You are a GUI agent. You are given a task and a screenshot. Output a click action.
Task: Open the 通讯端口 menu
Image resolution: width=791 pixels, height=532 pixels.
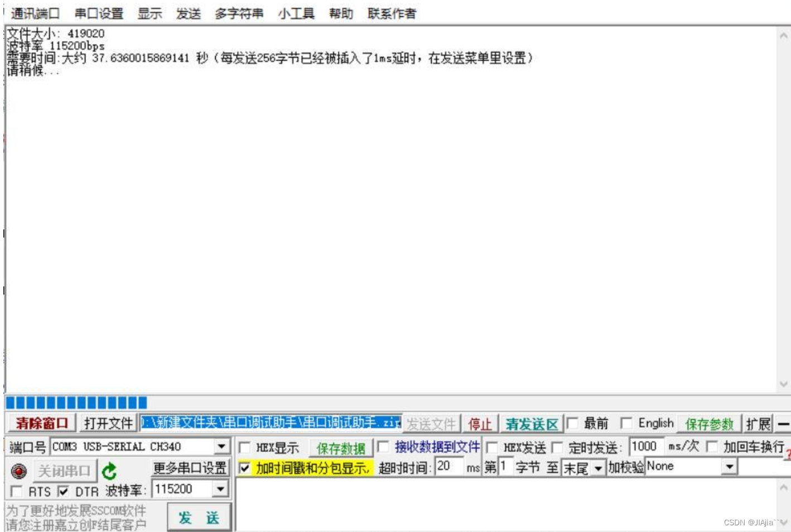click(x=35, y=13)
